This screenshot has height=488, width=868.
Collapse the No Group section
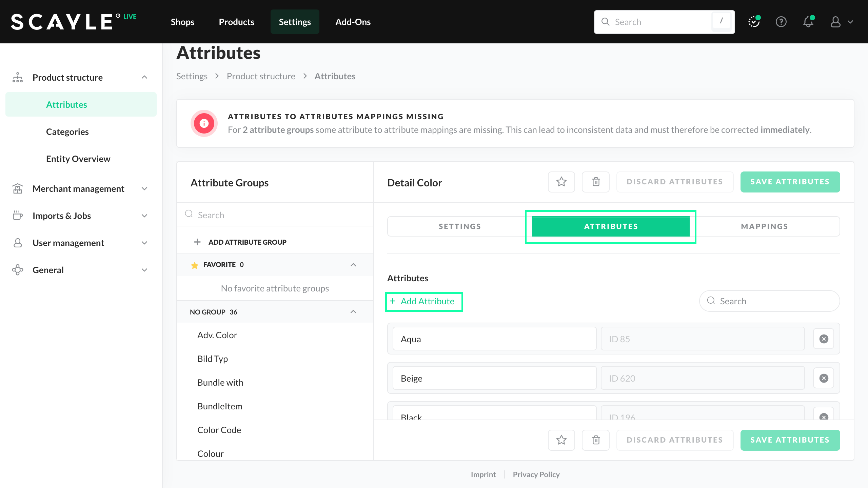353,312
